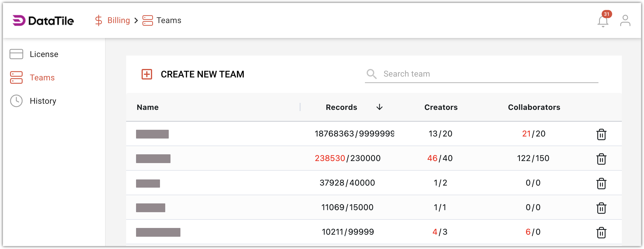Click the Name column header
The image size is (644, 249).
[x=148, y=107]
